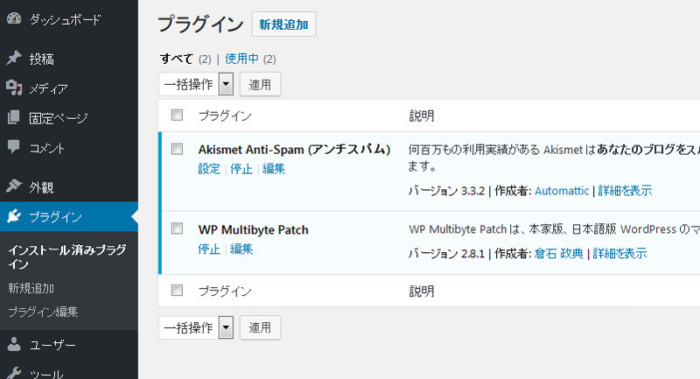Click the 説明 column label in footer
Image resolution: width=700 pixels, height=379 pixels.
(x=421, y=291)
